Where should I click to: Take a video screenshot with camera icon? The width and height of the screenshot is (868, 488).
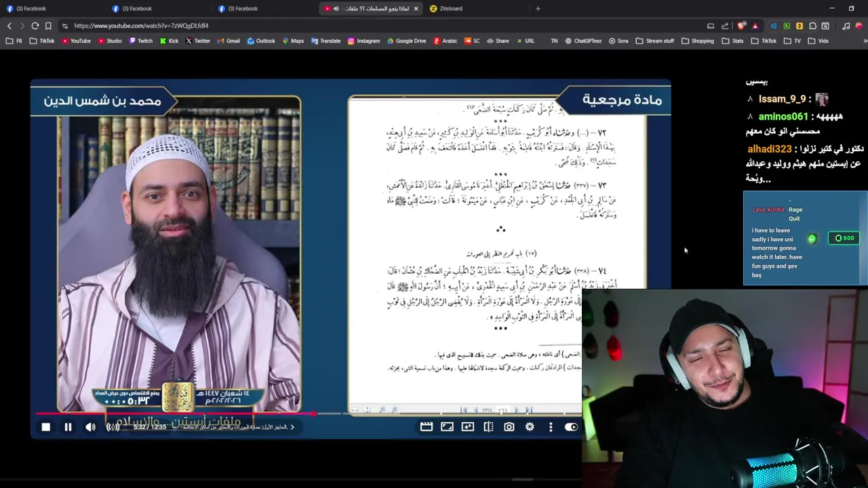click(509, 426)
